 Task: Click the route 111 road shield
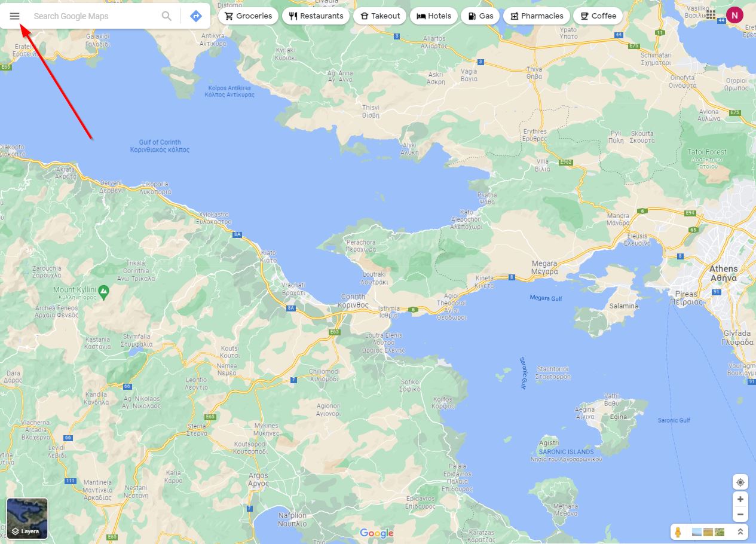71,481
